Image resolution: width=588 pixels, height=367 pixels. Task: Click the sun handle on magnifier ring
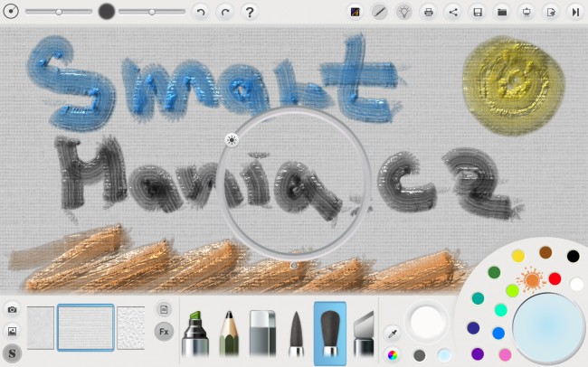[232, 140]
